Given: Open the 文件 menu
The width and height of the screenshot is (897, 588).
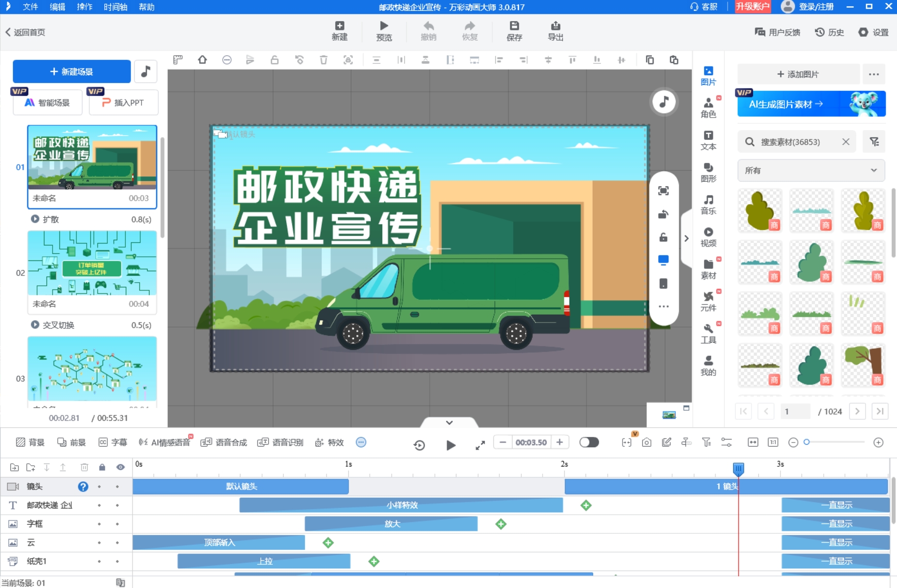Looking at the screenshot, I should pos(30,7).
